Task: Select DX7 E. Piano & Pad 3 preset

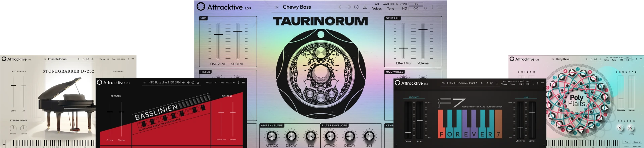Action: pyautogui.click(x=462, y=83)
